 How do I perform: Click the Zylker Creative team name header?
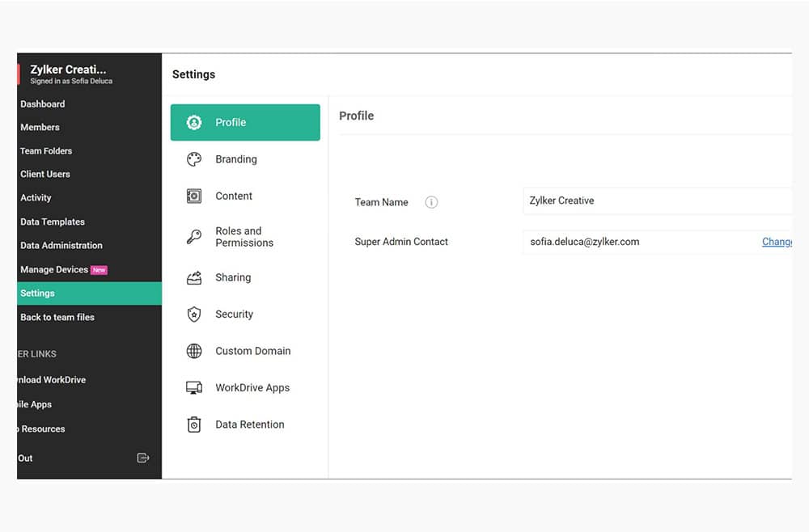pyautogui.click(x=68, y=70)
